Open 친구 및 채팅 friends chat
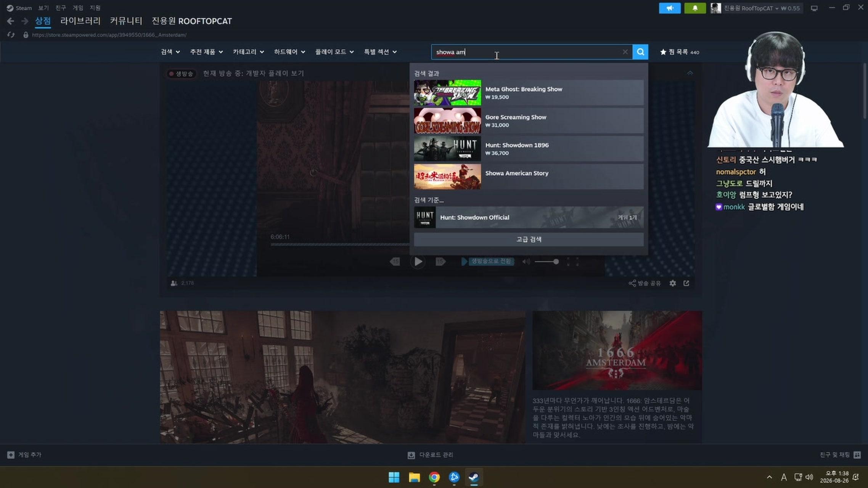868x488 pixels. (841, 455)
